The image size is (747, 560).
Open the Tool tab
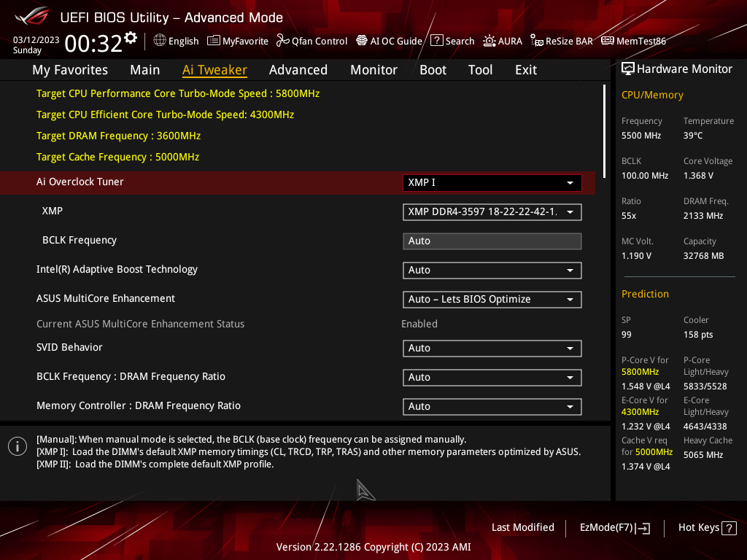480,70
